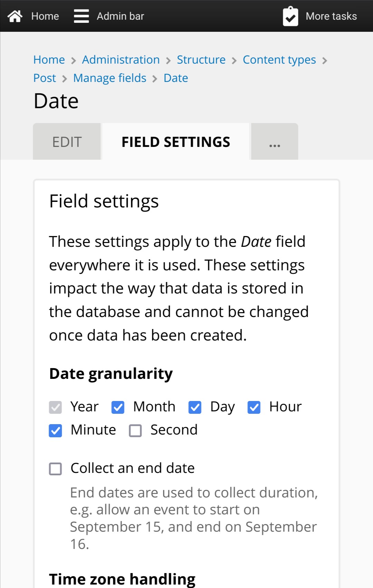
Task: Open the Manage fields breadcrumb link
Action: (x=110, y=78)
